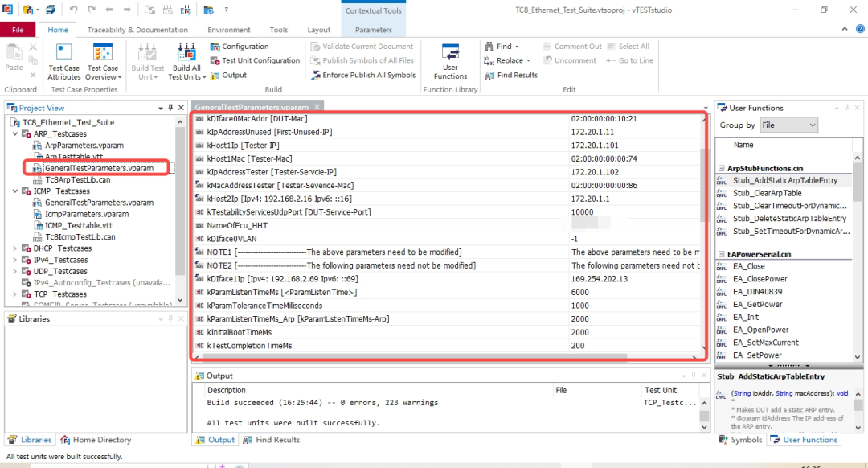868x468 pixels.
Task: Open the Test Case Overview tool
Action: click(x=103, y=62)
